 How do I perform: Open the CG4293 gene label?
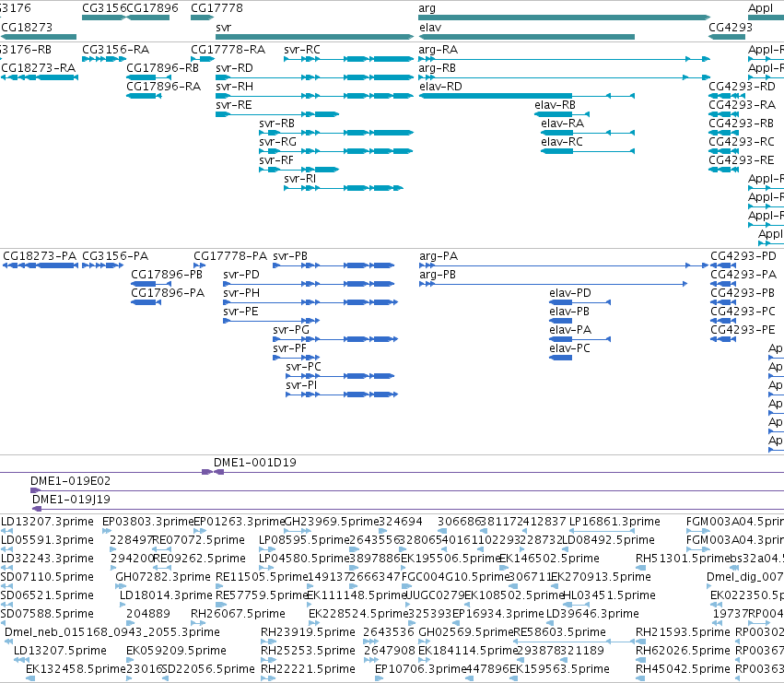click(x=731, y=28)
